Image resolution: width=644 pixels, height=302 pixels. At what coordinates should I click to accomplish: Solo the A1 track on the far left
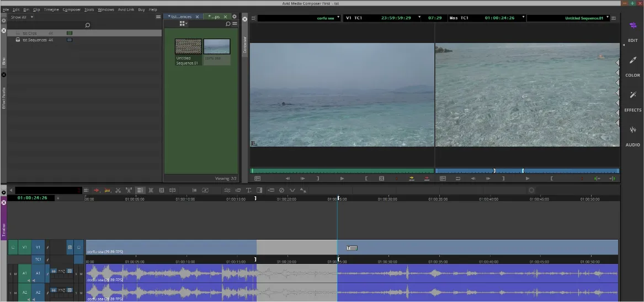11,273
